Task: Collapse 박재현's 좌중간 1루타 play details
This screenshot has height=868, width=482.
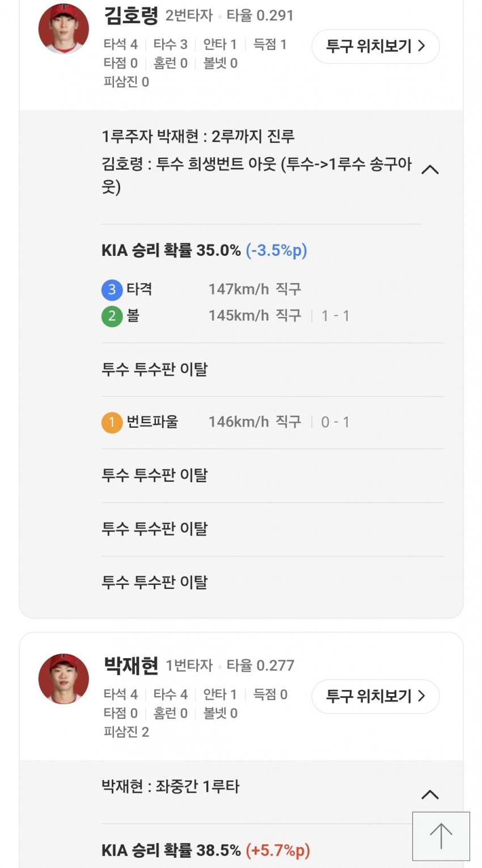Action: pyautogui.click(x=430, y=794)
